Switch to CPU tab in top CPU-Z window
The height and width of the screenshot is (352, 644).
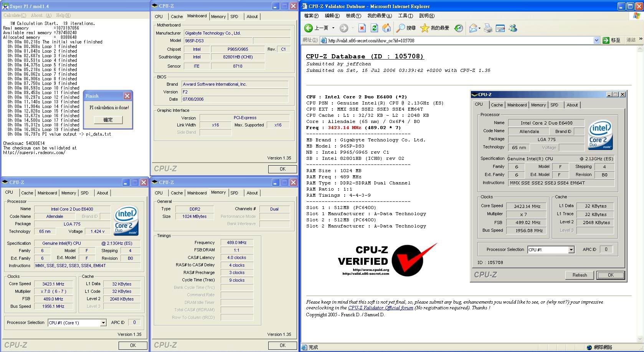pos(159,17)
